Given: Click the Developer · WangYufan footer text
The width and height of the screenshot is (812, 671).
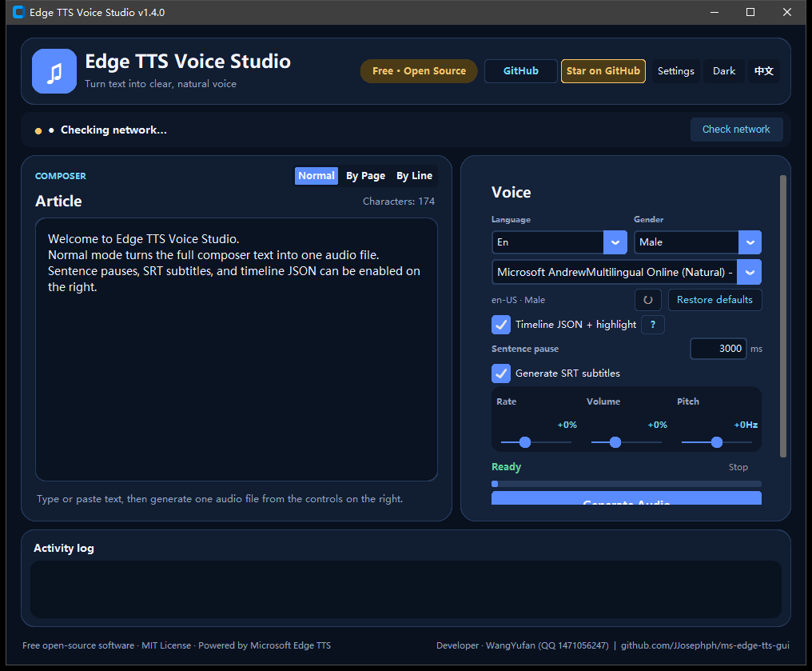Looking at the screenshot, I should tap(523, 645).
